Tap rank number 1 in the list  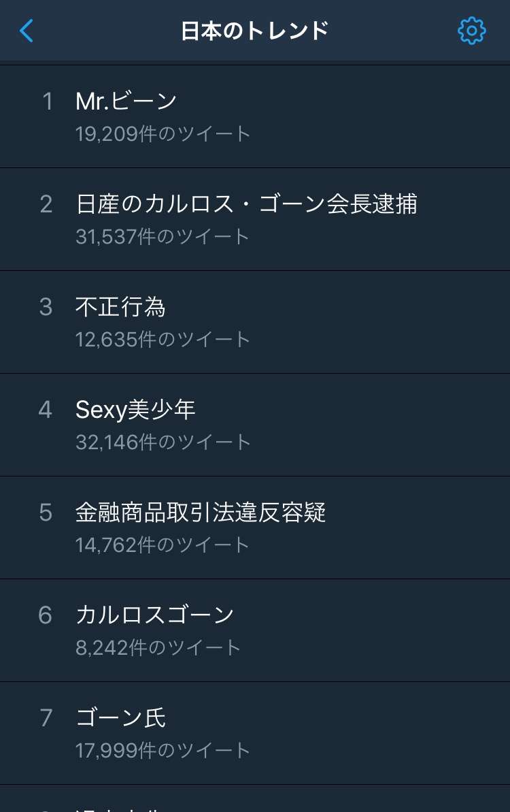point(48,101)
